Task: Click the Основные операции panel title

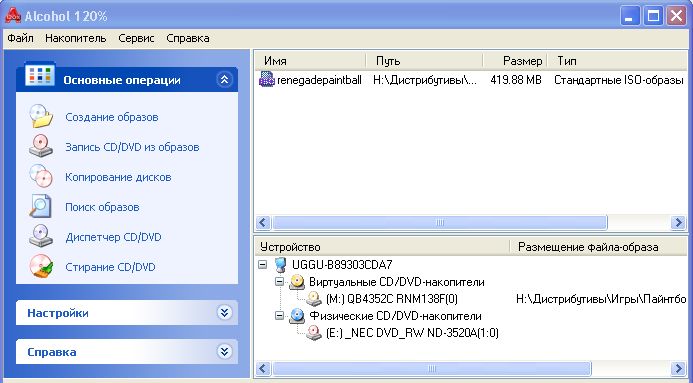Action: pos(122,80)
